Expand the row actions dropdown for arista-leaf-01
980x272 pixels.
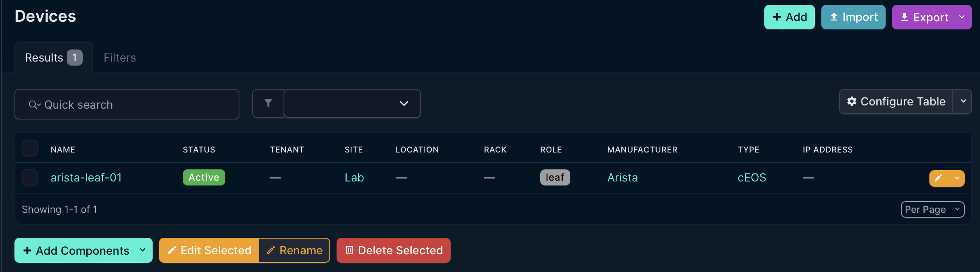click(x=957, y=178)
